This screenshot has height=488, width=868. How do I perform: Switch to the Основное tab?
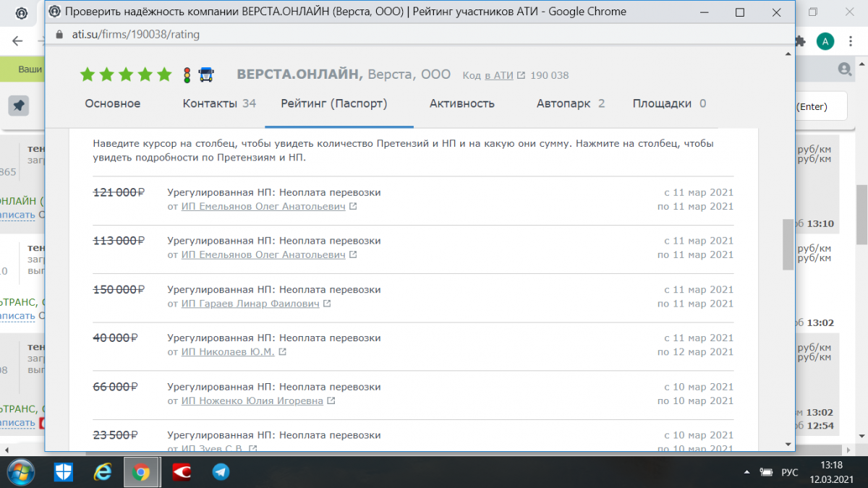click(113, 103)
